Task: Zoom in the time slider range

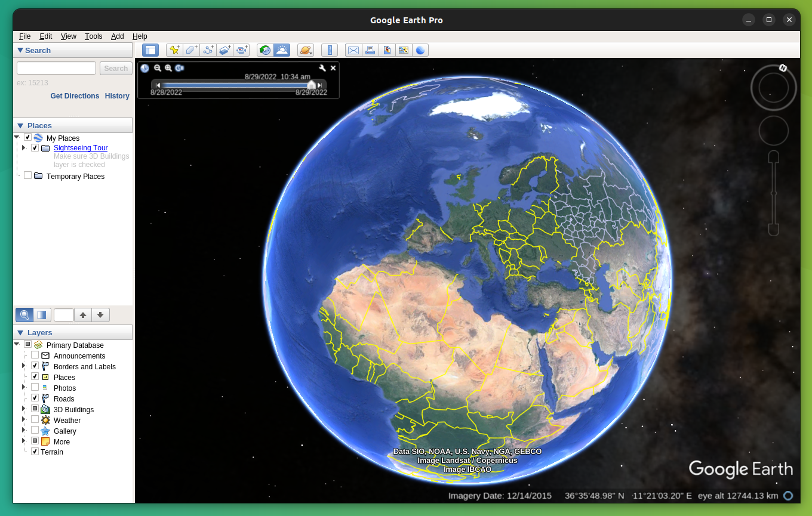Action: [168, 68]
